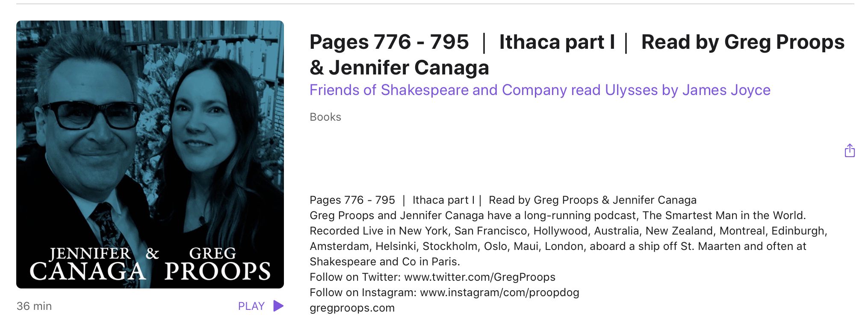Click the Instagram proopdog URL
This screenshot has height=315, width=868.
tap(499, 293)
